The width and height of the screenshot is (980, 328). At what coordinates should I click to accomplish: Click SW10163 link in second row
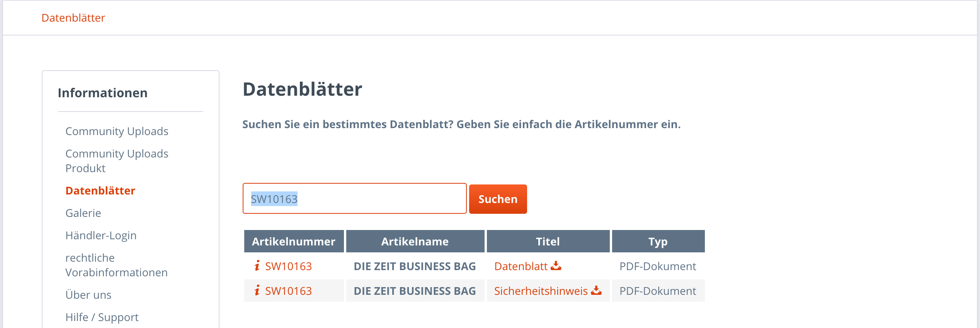click(288, 291)
